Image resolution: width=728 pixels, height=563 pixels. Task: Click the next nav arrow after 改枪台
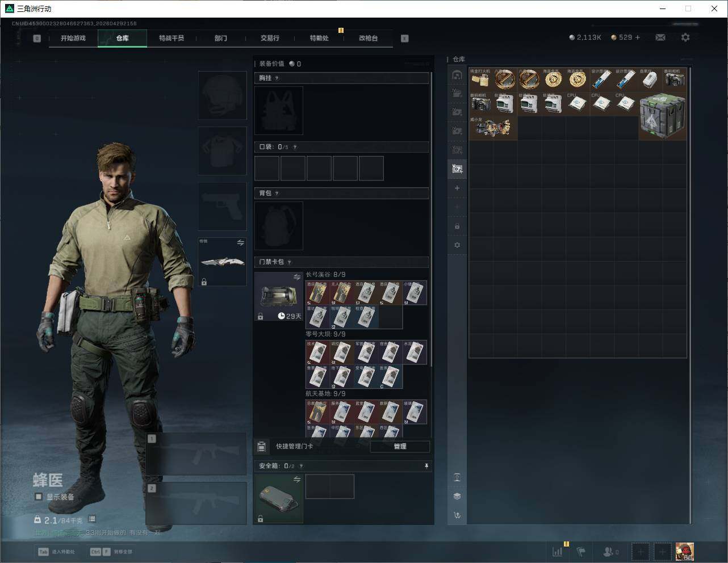tap(405, 38)
